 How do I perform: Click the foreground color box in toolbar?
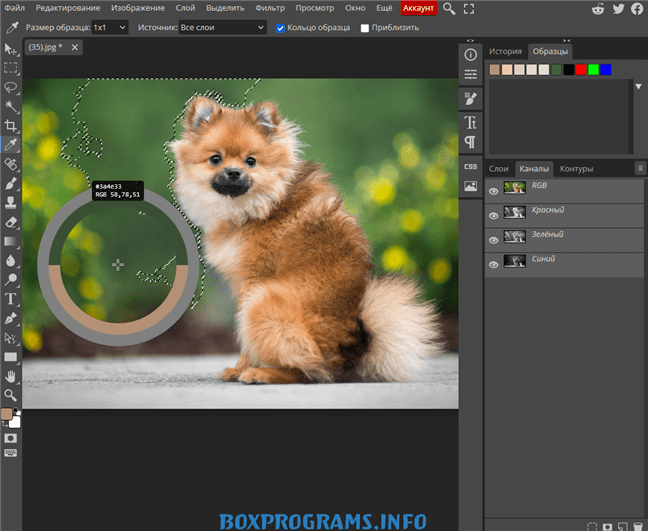(7, 414)
